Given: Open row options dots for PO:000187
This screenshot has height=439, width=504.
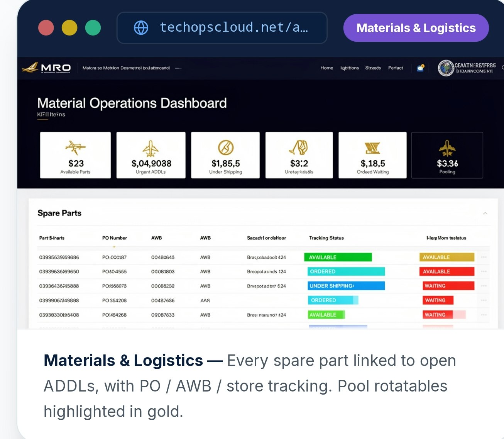Looking at the screenshot, I should tap(484, 257).
